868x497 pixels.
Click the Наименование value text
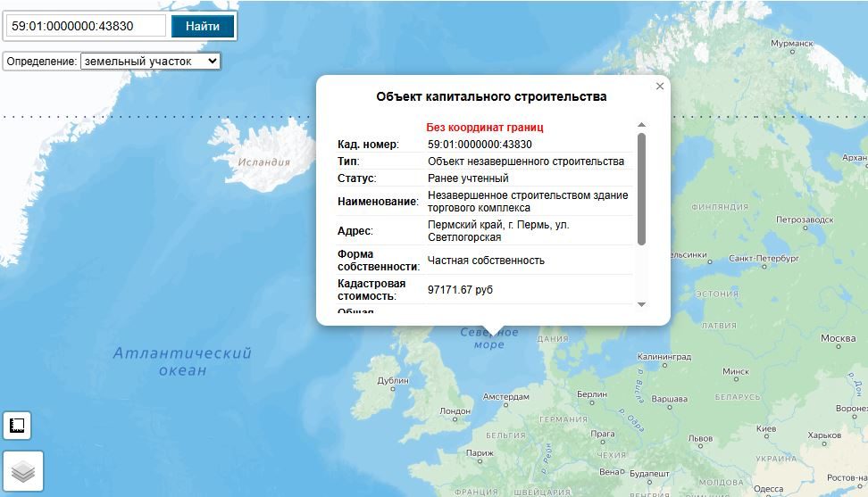(x=528, y=202)
